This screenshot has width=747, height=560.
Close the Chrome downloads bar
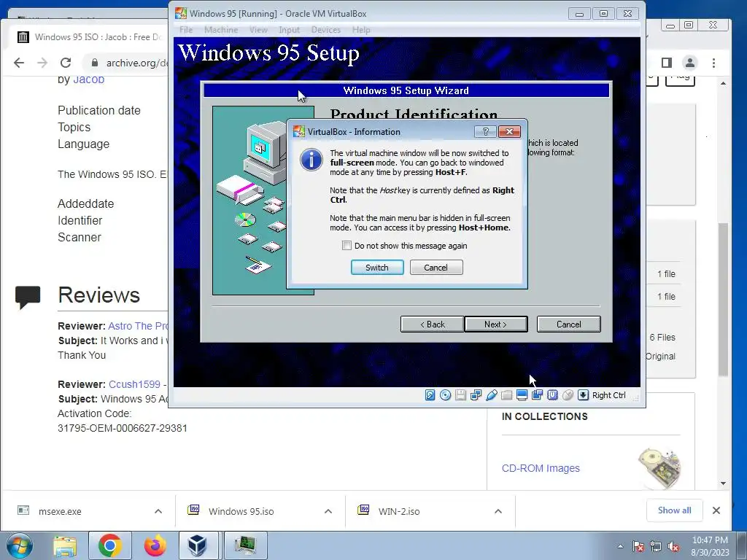[716, 510]
